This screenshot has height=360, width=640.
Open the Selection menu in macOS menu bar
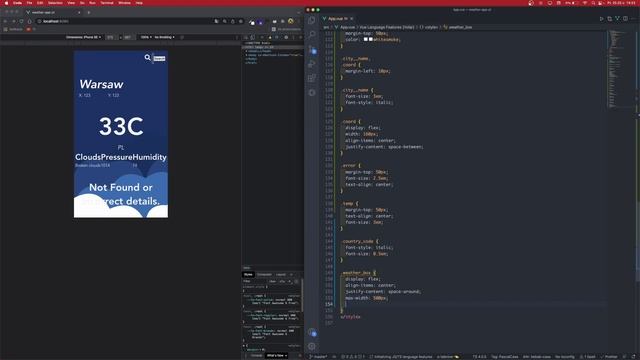55,3
